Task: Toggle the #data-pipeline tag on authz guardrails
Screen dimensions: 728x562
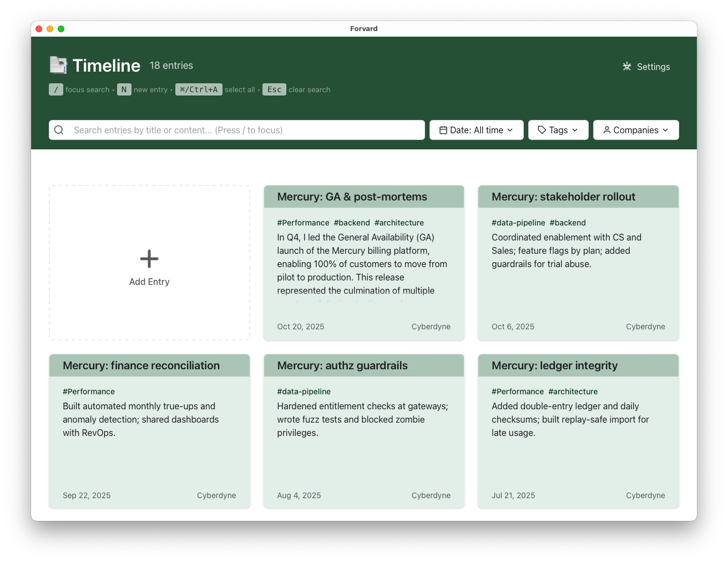Action: pos(304,392)
